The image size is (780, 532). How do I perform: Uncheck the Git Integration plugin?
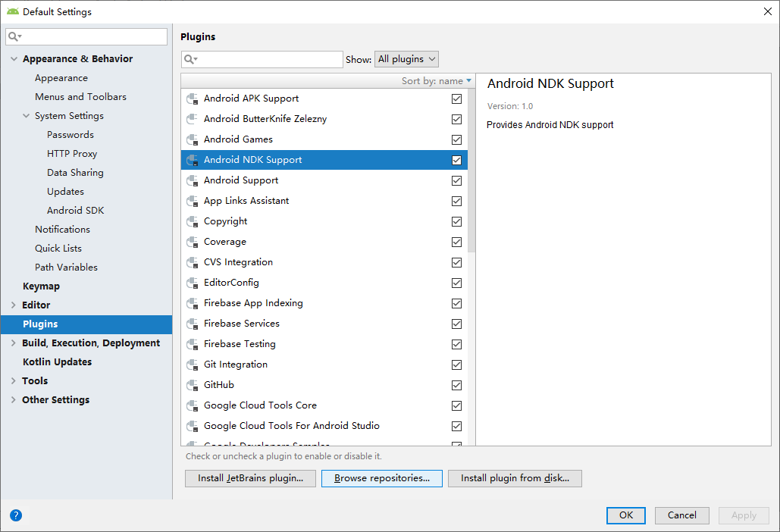[x=456, y=365]
